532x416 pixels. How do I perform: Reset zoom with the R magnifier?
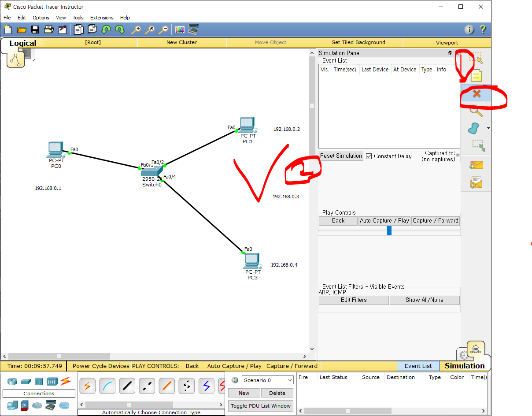[150, 30]
